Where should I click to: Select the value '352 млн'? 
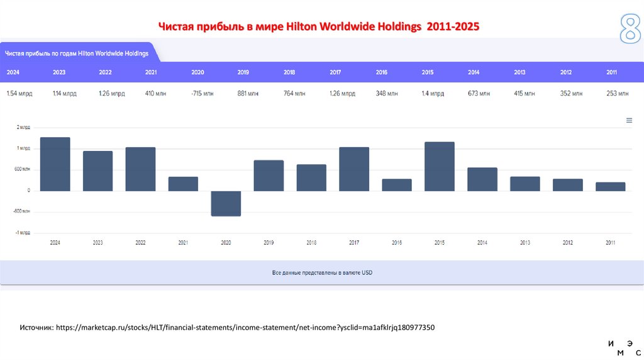pyautogui.click(x=571, y=94)
